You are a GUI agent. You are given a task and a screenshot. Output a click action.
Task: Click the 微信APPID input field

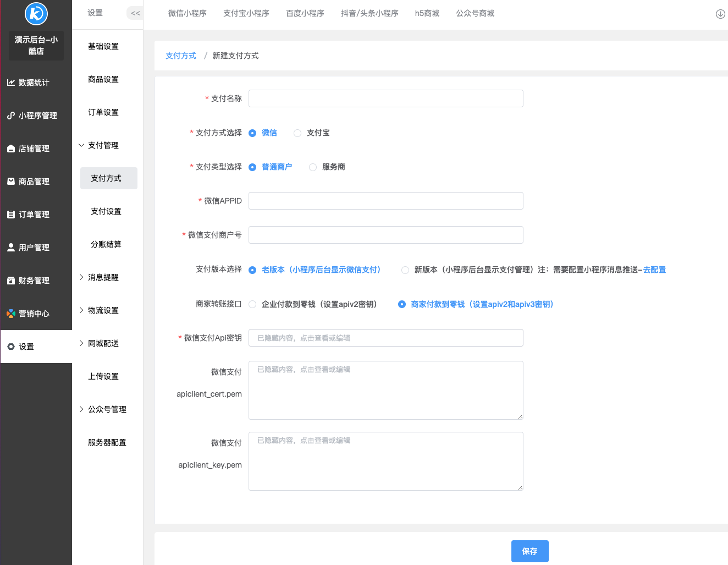tap(386, 201)
